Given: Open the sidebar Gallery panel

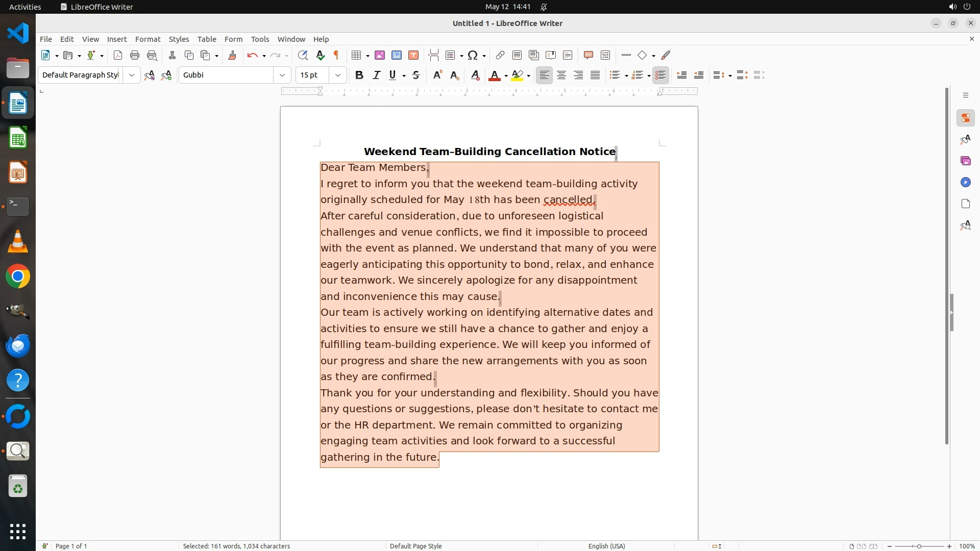Looking at the screenshot, I should point(965,161).
